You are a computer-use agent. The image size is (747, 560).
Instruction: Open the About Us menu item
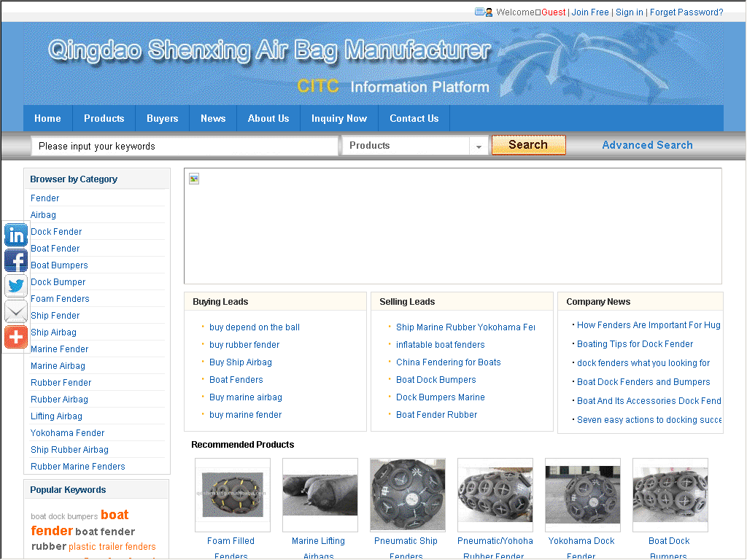(268, 119)
